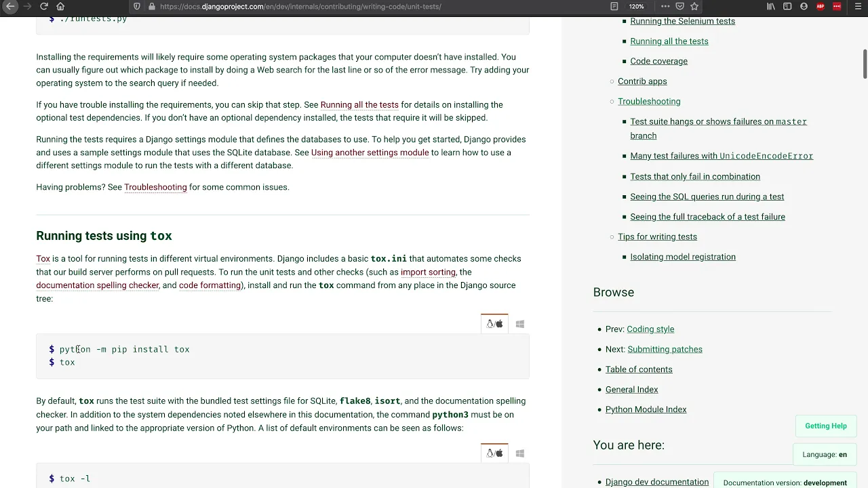Jump to 'Code coverage' section

658,61
